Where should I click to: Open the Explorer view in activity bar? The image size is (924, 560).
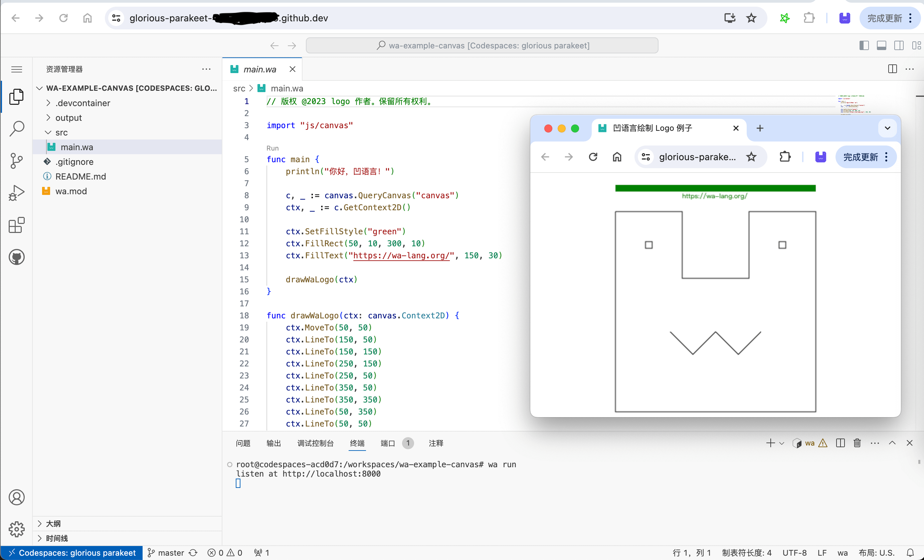(x=16, y=97)
